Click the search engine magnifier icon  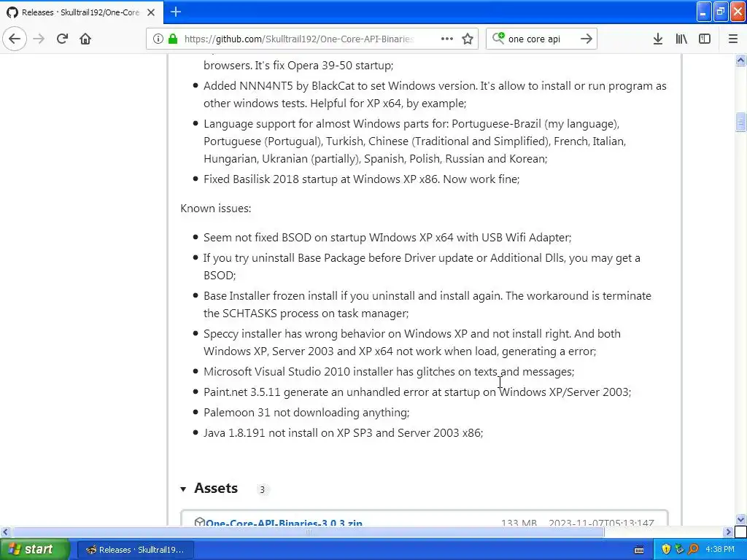(x=498, y=38)
